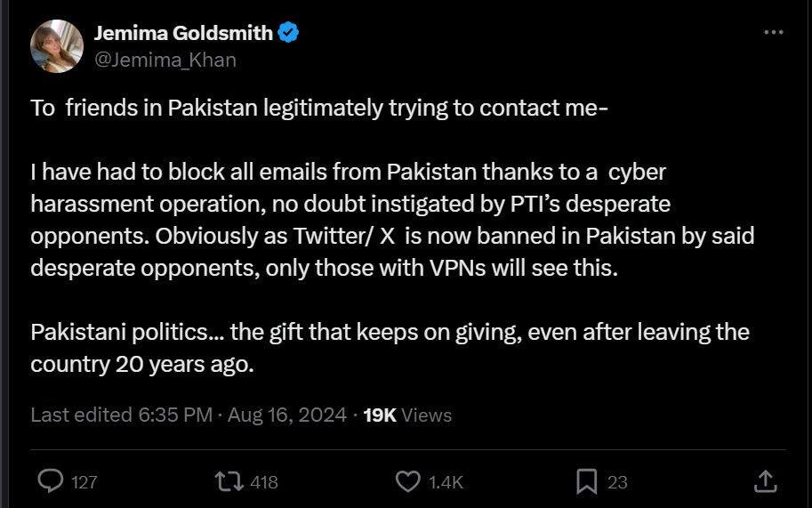The width and height of the screenshot is (812, 508).
Task: Click the 1.4K likes count
Action: [x=446, y=482]
